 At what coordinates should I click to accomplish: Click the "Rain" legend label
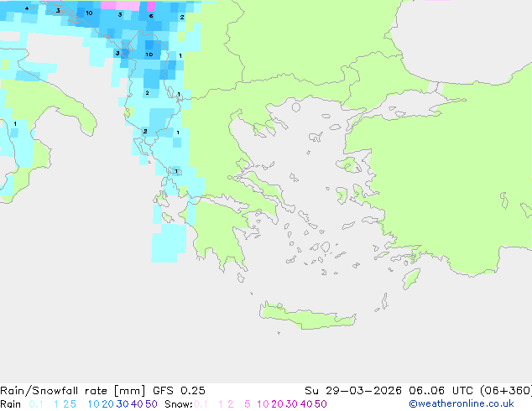click(x=11, y=404)
